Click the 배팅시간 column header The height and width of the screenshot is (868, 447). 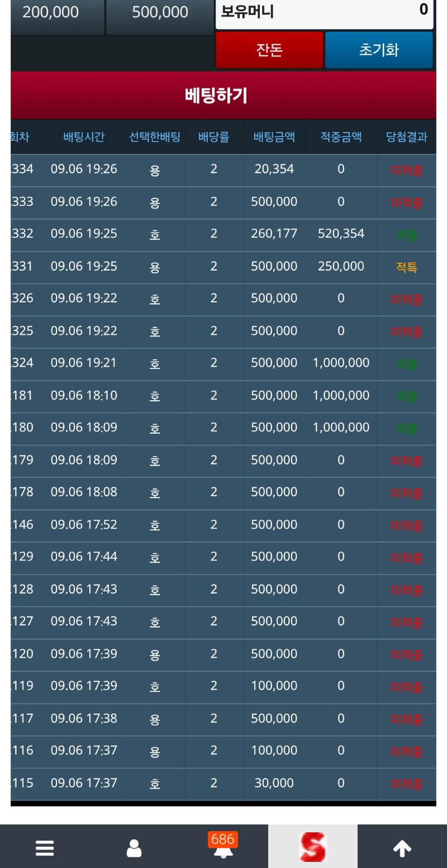[84, 137]
